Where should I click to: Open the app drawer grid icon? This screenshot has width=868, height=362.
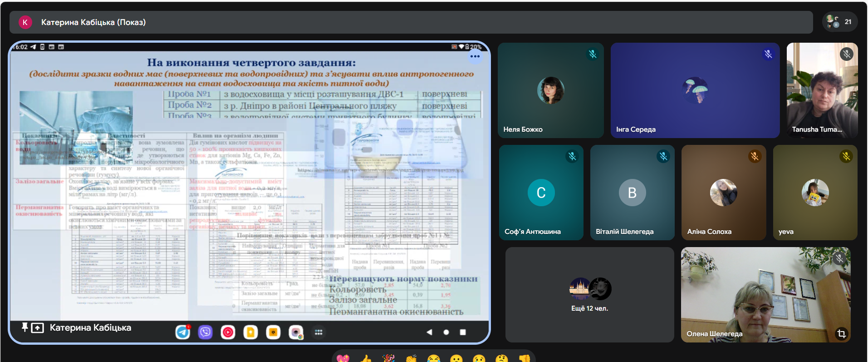[319, 332]
